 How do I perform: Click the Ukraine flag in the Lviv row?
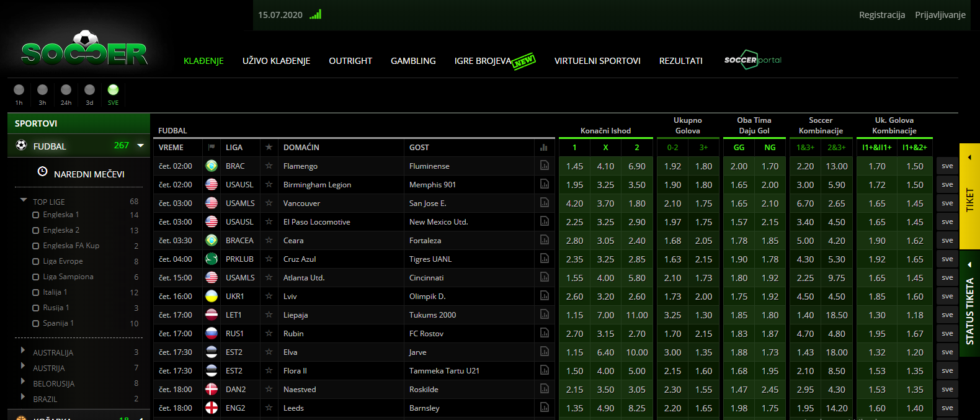point(212,296)
